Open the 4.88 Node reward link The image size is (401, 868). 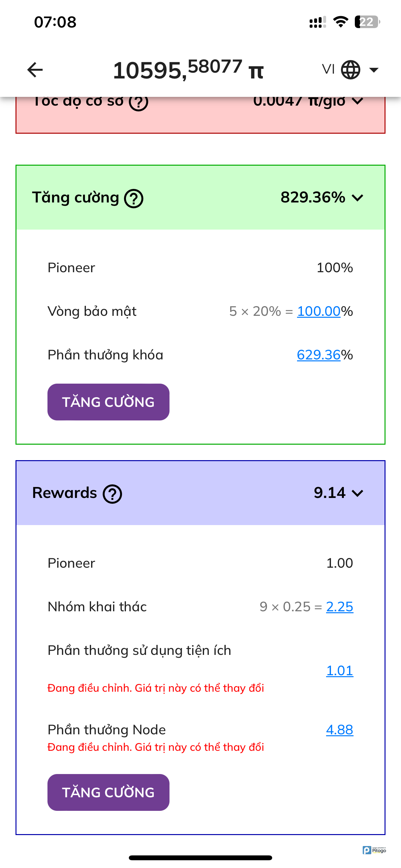[339, 730]
